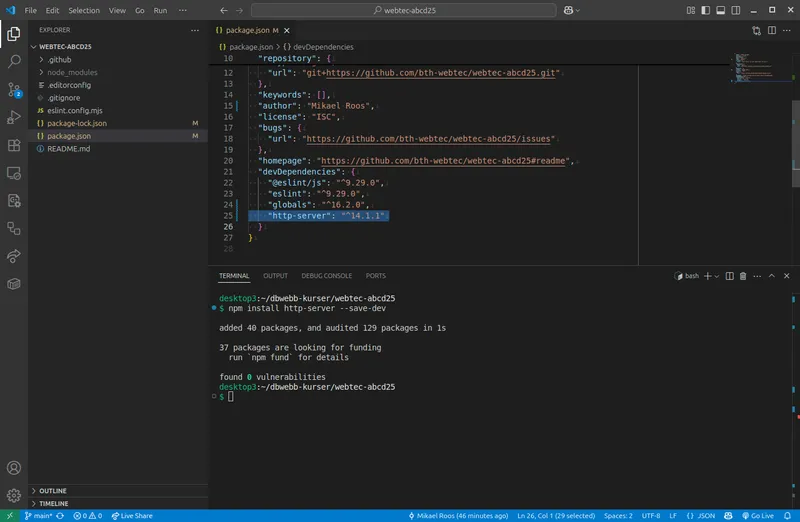The width and height of the screenshot is (800, 522).
Task: Open the File menu
Action: coord(31,10)
